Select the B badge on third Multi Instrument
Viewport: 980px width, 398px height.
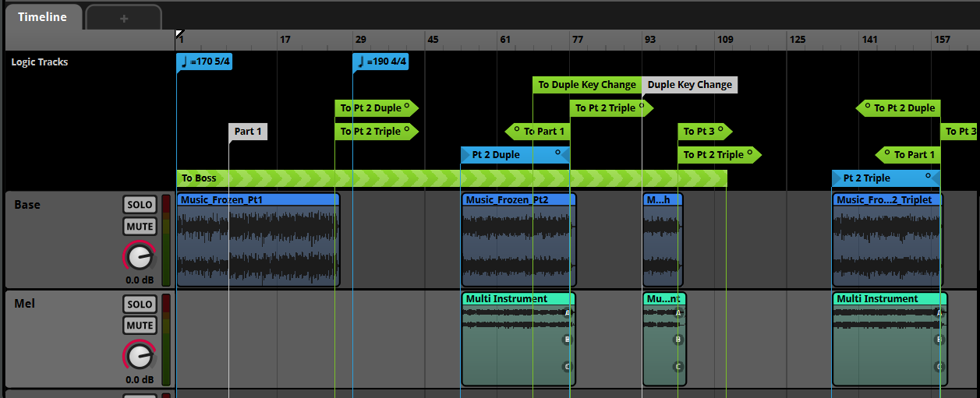[x=939, y=340]
